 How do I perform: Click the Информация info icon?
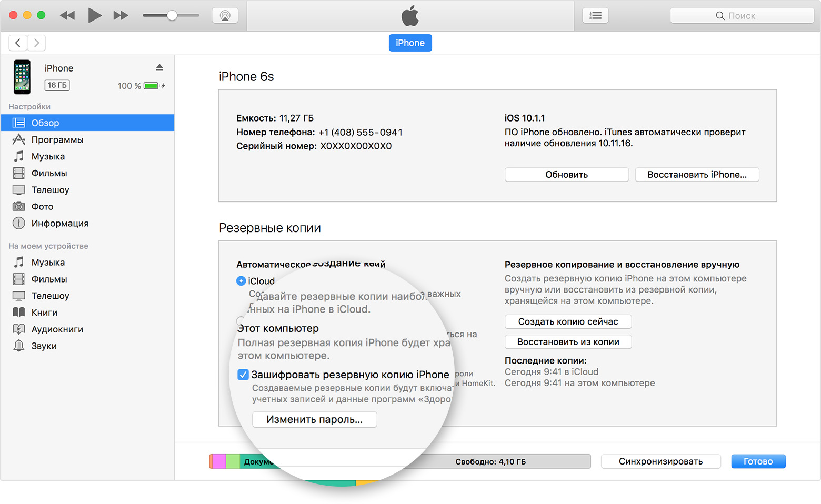point(19,223)
